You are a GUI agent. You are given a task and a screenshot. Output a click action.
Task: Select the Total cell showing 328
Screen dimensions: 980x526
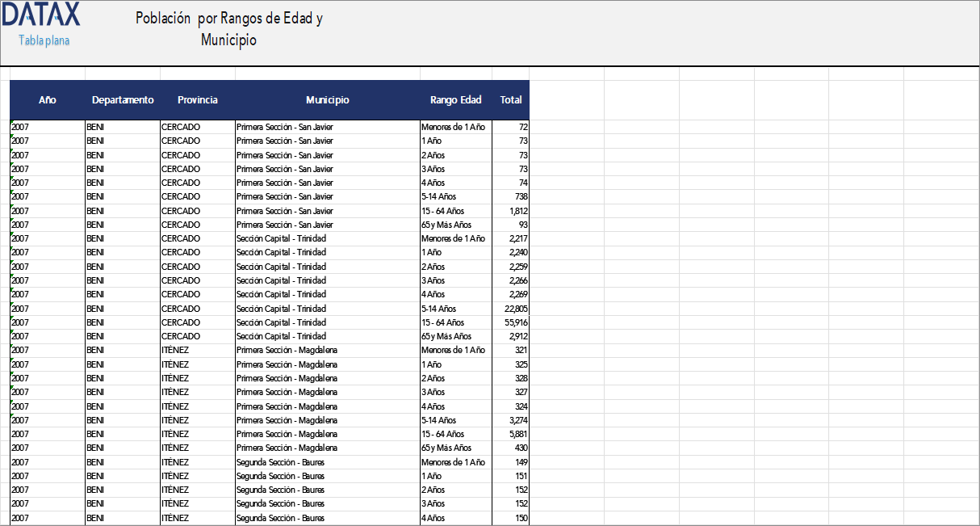click(x=511, y=378)
